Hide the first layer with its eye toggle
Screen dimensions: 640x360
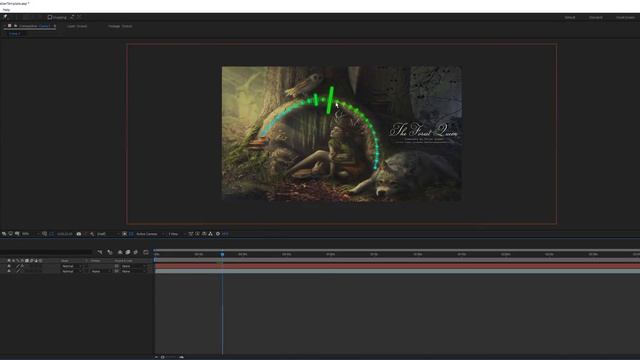9,266
